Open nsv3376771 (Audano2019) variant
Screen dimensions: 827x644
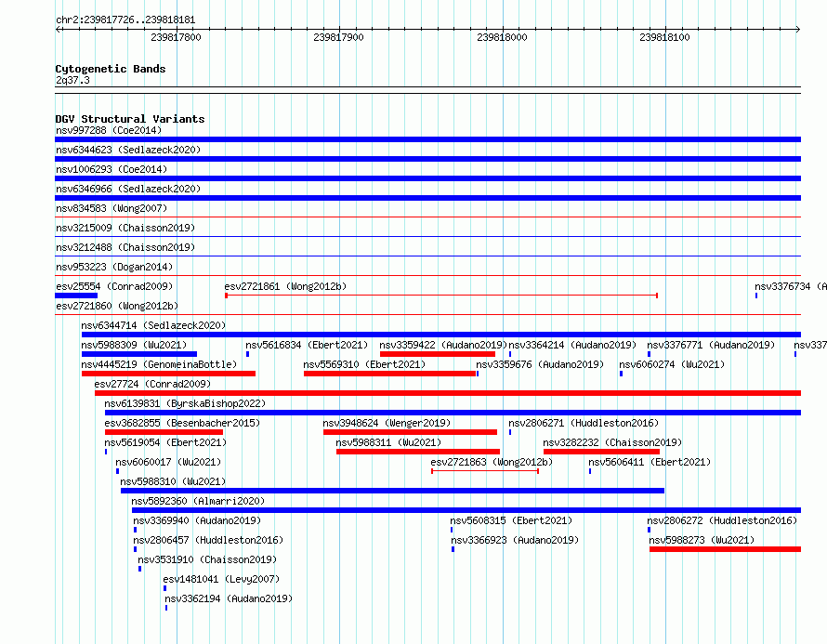click(711, 345)
